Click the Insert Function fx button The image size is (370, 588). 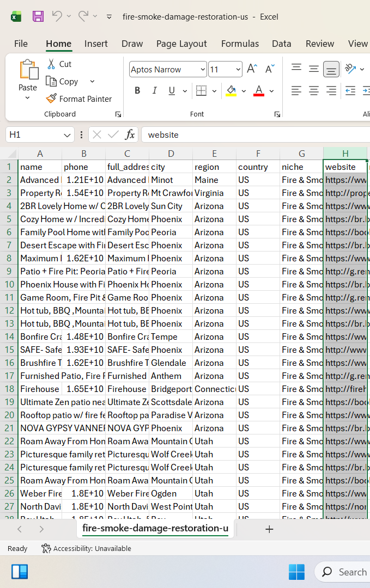(130, 134)
